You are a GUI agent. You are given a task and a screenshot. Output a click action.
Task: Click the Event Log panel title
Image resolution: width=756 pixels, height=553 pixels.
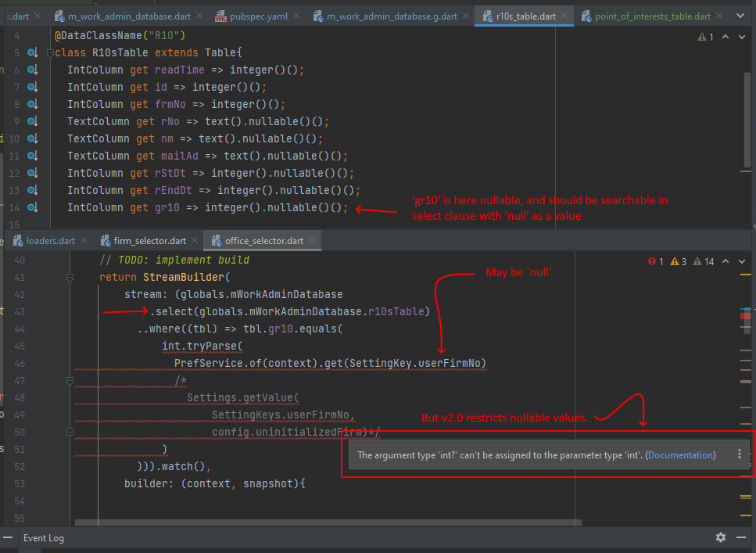point(44,538)
